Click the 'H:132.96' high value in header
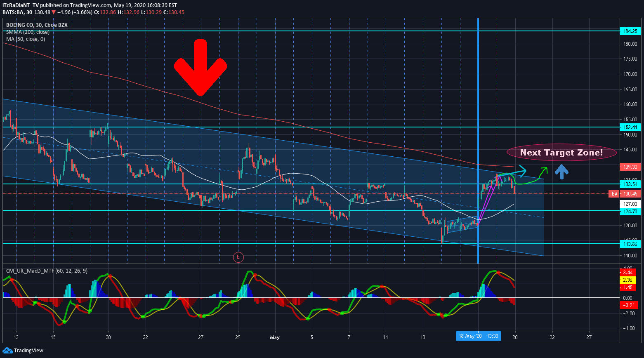 coord(128,12)
